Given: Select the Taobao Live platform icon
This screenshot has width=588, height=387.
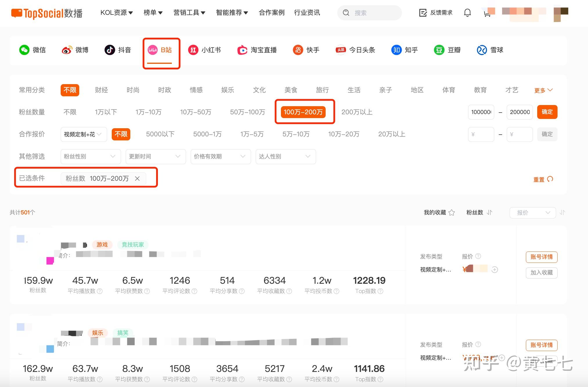Looking at the screenshot, I should coord(242,50).
